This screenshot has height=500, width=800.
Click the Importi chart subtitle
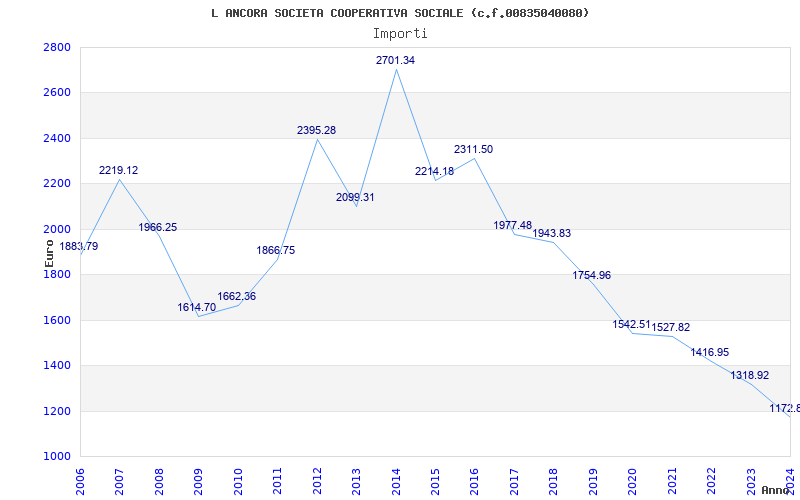pos(400,34)
